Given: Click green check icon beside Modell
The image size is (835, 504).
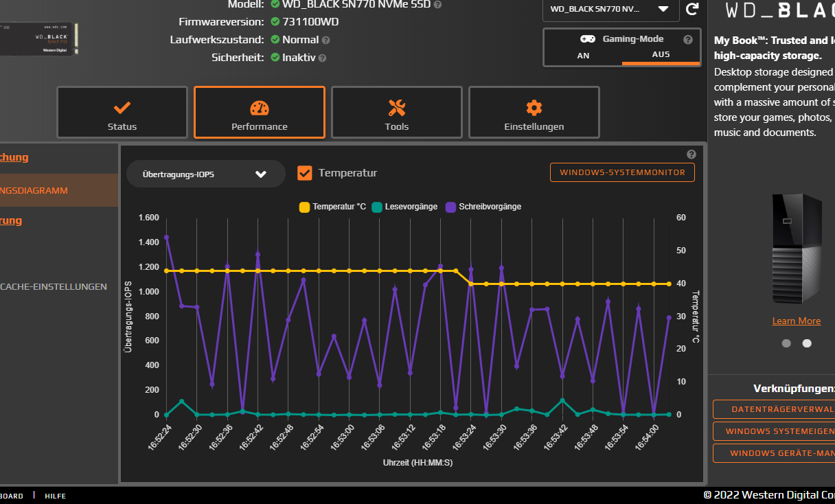Looking at the screenshot, I should 275,4.
